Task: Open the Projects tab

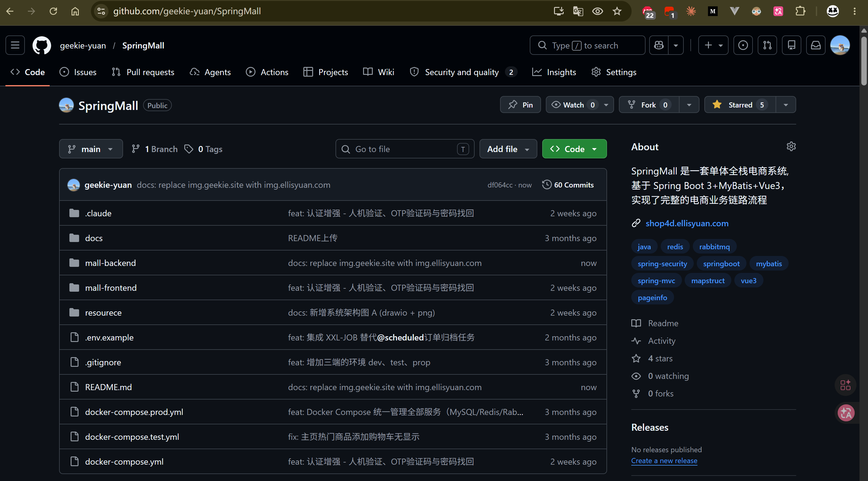Action: tap(326, 72)
